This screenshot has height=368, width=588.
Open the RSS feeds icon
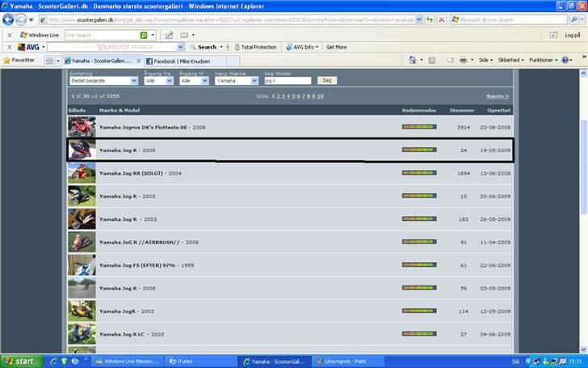click(432, 60)
